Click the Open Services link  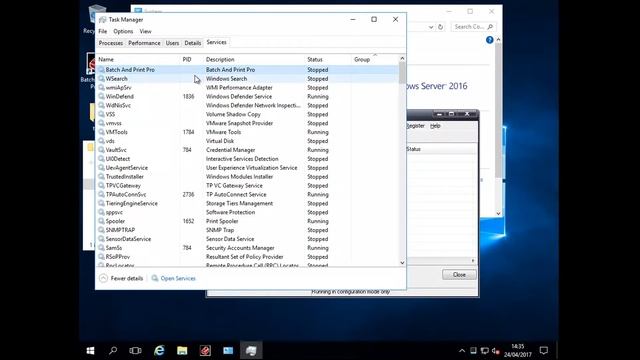pos(178,278)
